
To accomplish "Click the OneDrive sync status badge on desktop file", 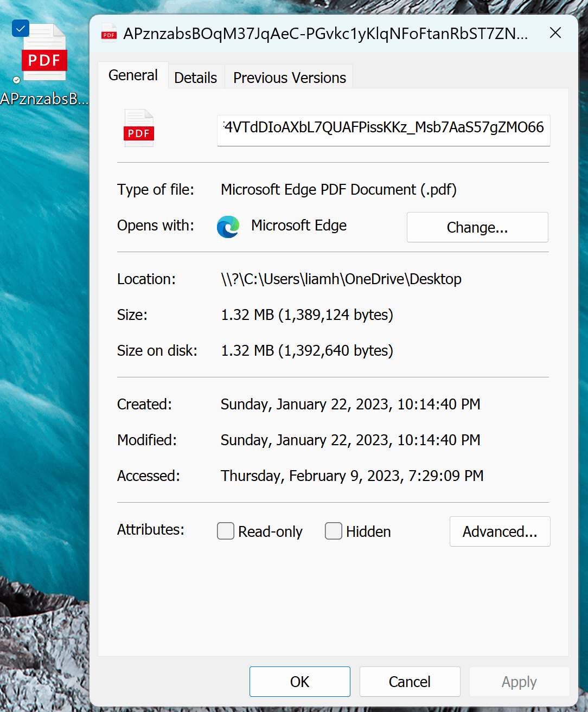I will pyautogui.click(x=16, y=80).
